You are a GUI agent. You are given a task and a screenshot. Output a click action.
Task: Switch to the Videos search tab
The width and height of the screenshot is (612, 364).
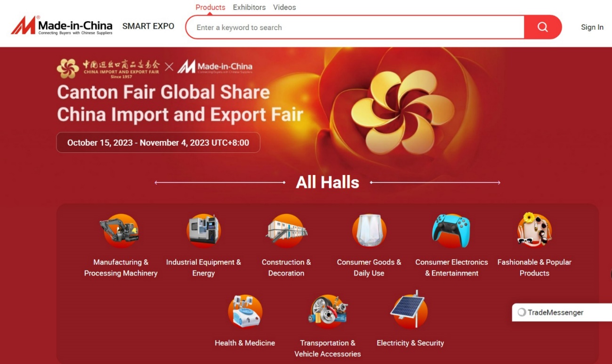pyautogui.click(x=284, y=8)
